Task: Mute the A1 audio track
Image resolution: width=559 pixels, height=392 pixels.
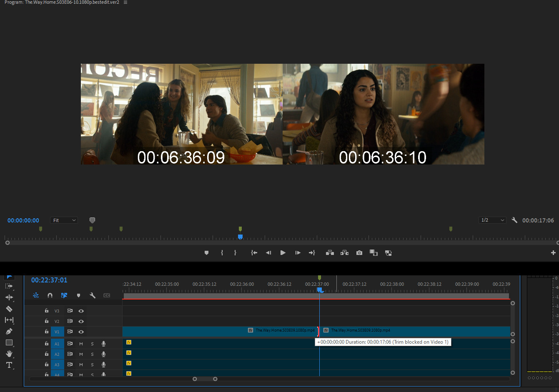Action: (81, 344)
